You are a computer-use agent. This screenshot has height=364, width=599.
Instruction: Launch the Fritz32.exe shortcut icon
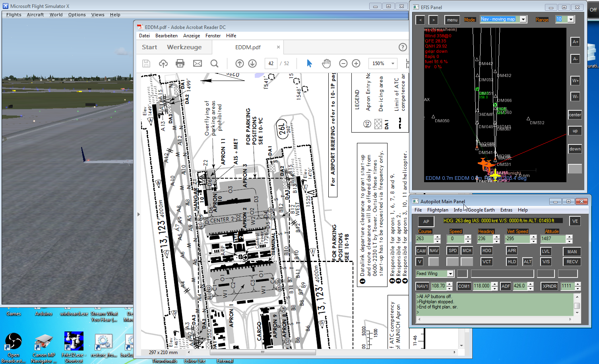[74, 347]
